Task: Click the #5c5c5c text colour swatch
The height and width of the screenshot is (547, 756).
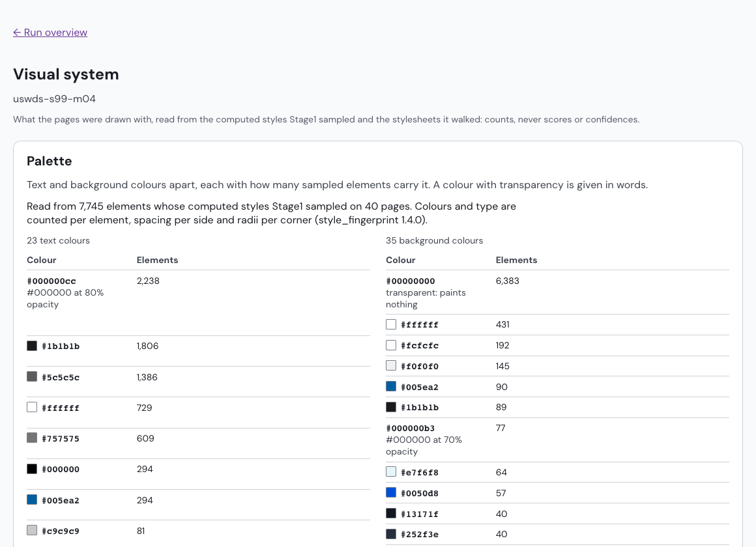Action: click(x=32, y=376)
